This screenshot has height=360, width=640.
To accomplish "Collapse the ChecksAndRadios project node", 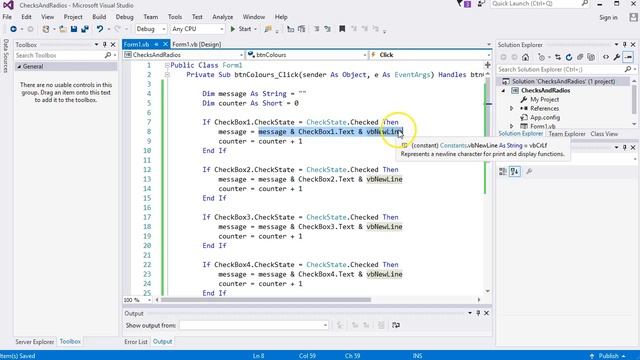I will 503,91.
